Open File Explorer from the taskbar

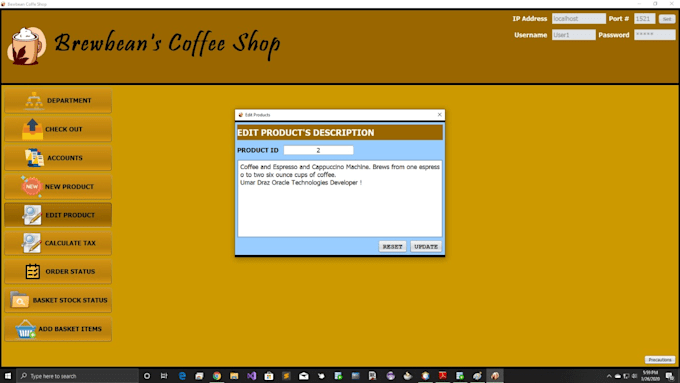coord(234,376)
